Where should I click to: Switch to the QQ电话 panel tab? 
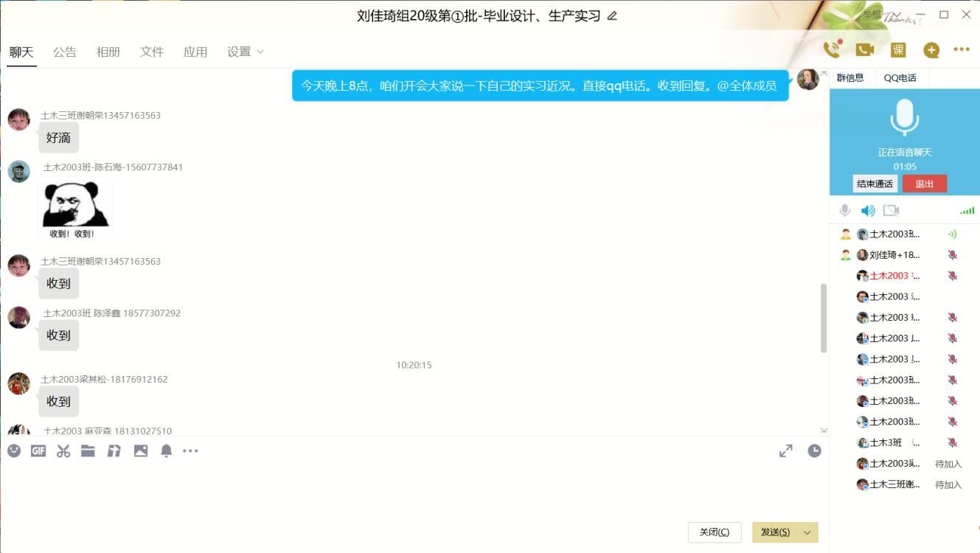900,77
